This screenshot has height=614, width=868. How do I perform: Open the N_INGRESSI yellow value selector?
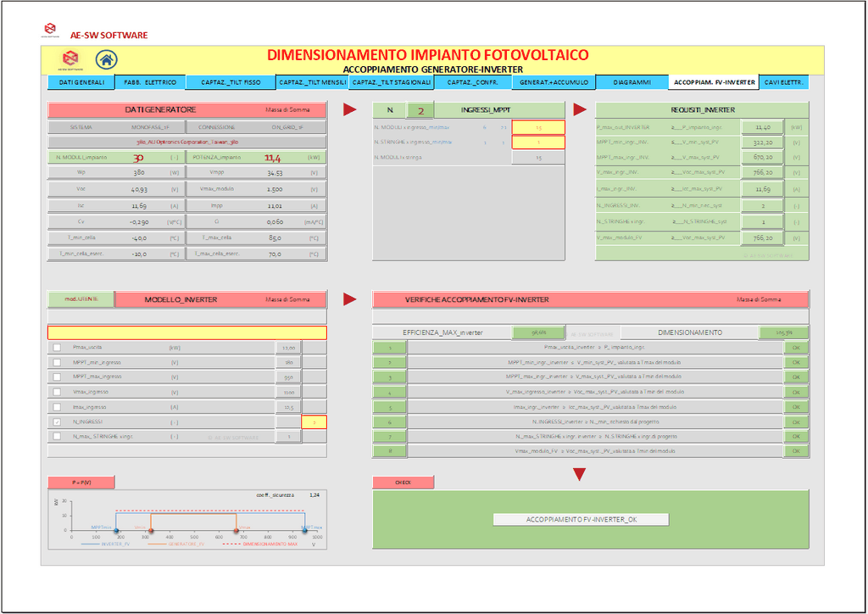[314, 421]
